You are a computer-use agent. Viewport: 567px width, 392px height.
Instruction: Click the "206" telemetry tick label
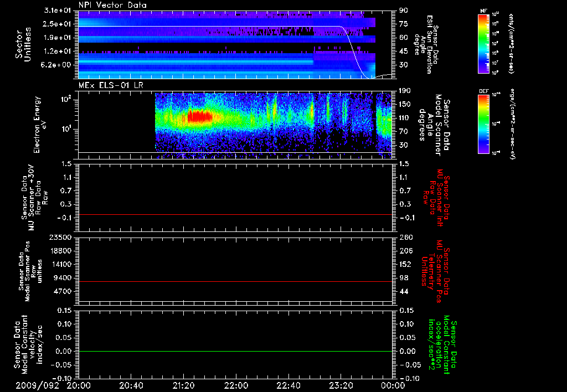click(x=405, y=251)
